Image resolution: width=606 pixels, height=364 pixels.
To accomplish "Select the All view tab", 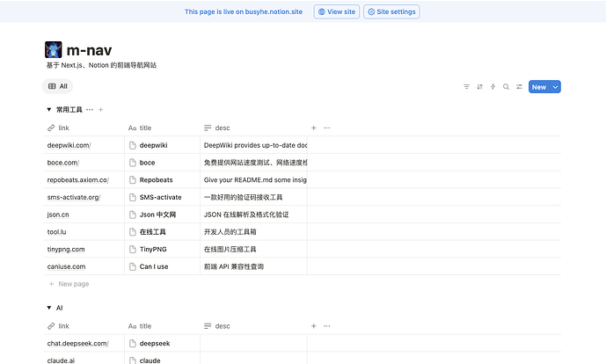I will tap(57, 86).
